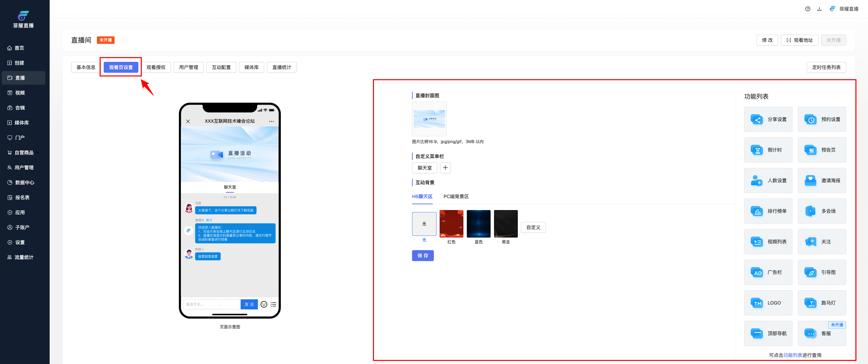Add a custom menu with plus button
868x364 pixels.
pyautogui.click(x=445, y=168)
